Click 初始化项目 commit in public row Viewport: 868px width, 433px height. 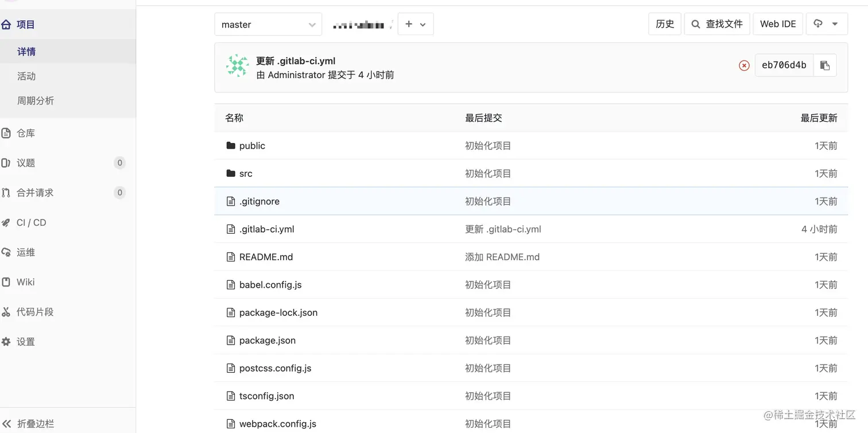(x=488, y=146)
